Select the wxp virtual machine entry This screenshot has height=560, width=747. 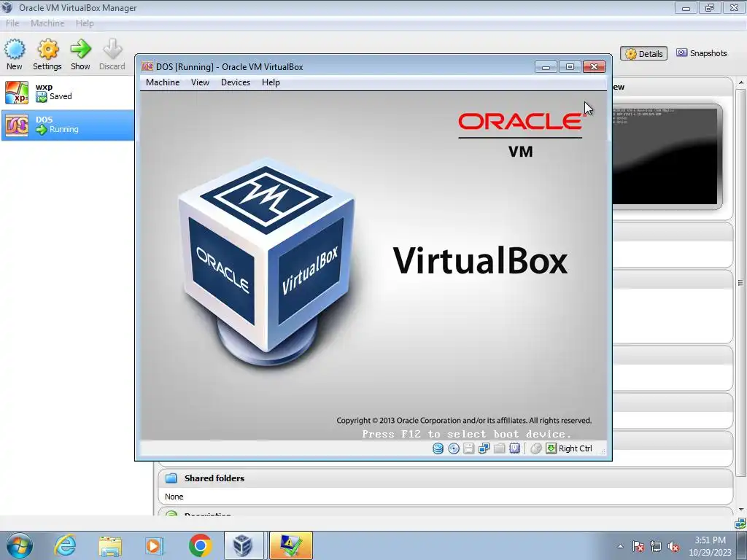coord(67,92)
